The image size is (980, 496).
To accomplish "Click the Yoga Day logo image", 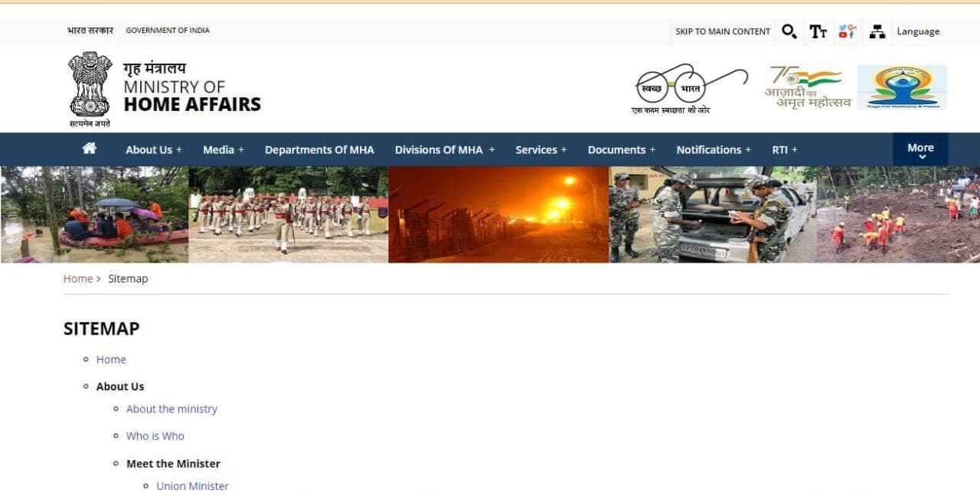I will 901,87.
